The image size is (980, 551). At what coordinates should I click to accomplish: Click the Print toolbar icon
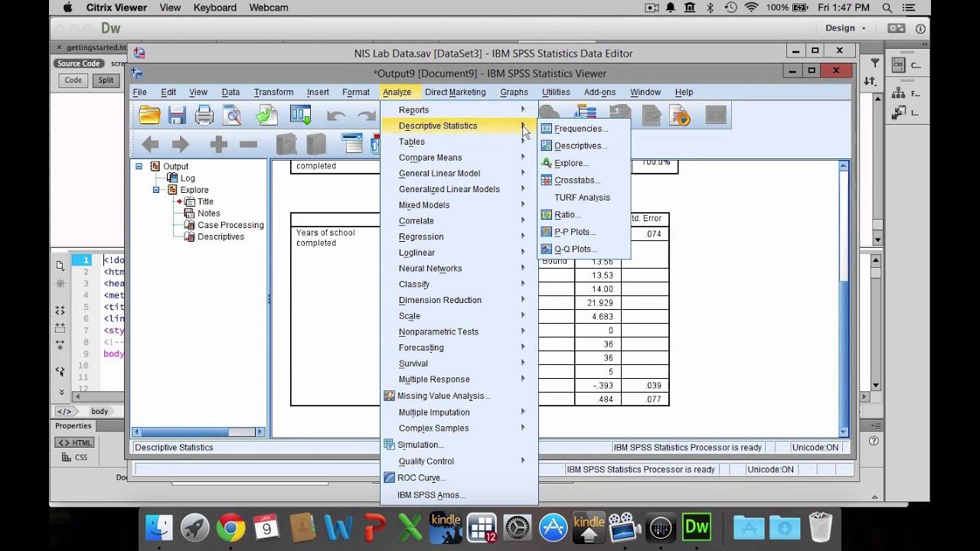coord(204,116)
